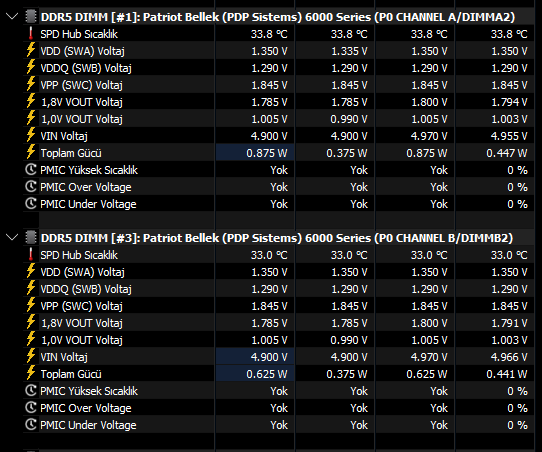Click lightning icon of DIMM #1 VIN Voltaj
Screen dimensions: 542x452
point(31,135)
